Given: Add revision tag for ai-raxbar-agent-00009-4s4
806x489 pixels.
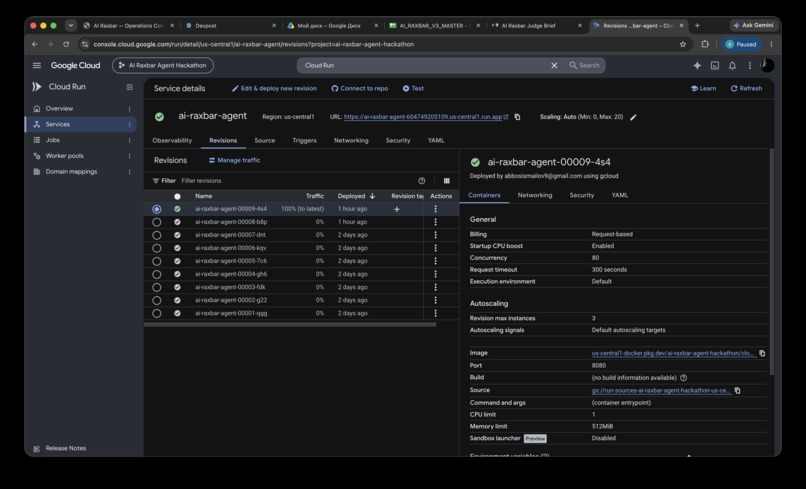Looking at the screenshot, I should coord(396,209).
